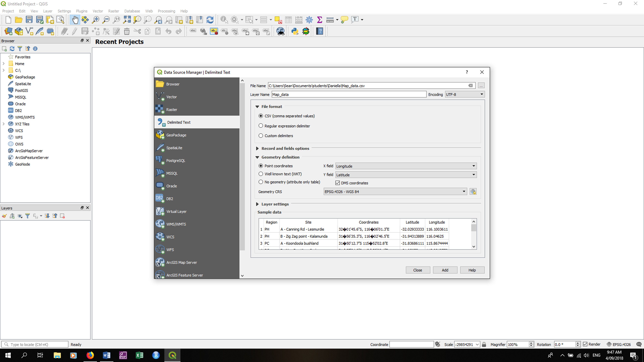Click the Open Project folder icon
The height and width of the screenshot is (362, 644).
(19, 19)
